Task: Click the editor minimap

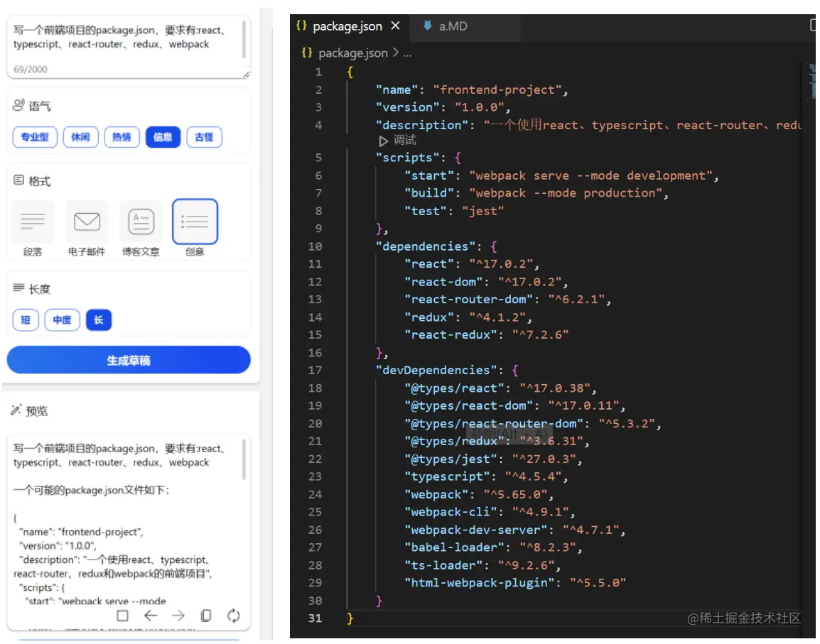Action: (x=811, y=81)
